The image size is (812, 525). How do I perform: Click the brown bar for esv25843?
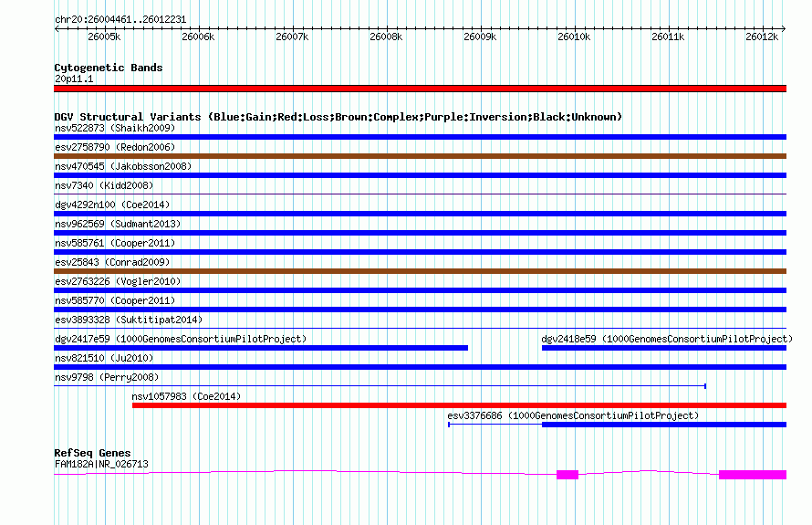[420, 271]
